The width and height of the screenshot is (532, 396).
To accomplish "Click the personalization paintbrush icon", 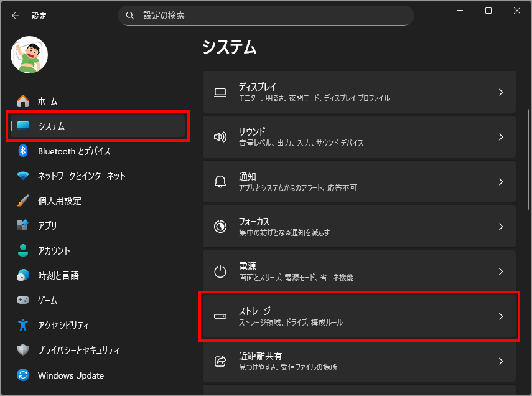I will (x=23, y=200).
